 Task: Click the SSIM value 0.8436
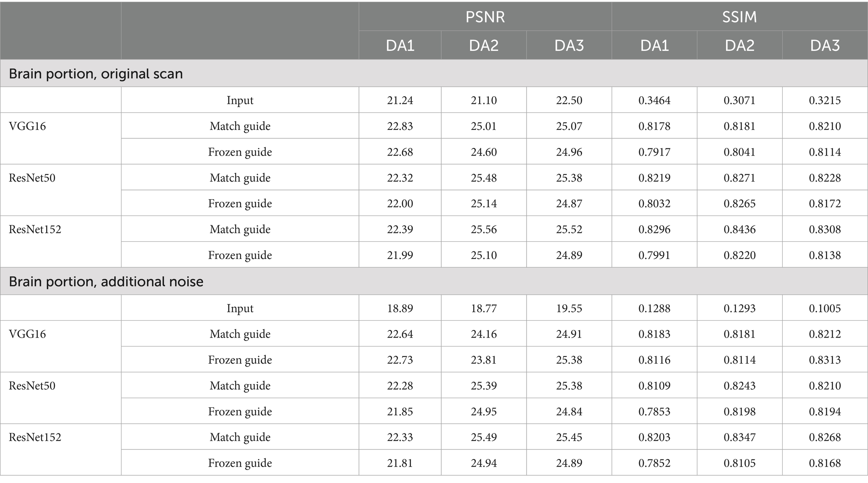click(740, 229)
